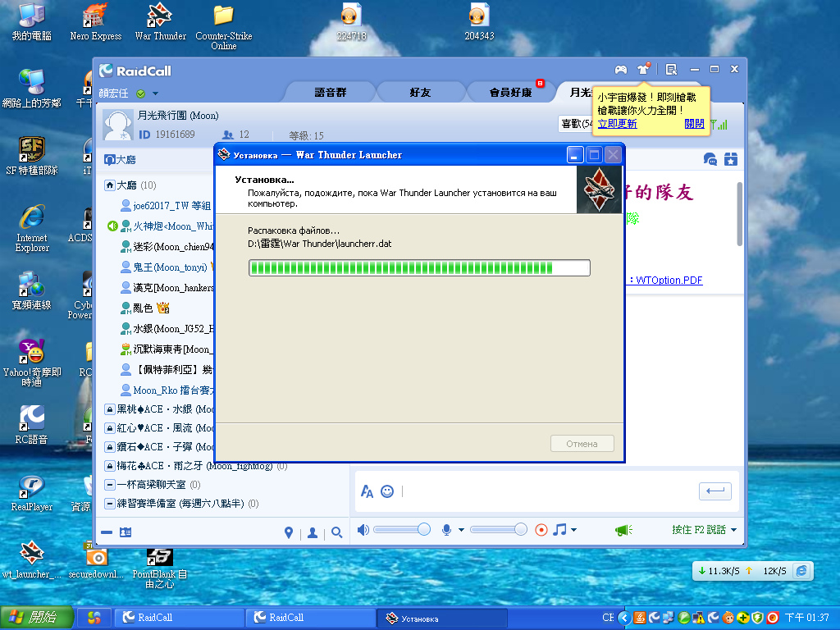Click the network speed widget IE icon
This screenshot has height=630, width=840.
pos(801,571)
